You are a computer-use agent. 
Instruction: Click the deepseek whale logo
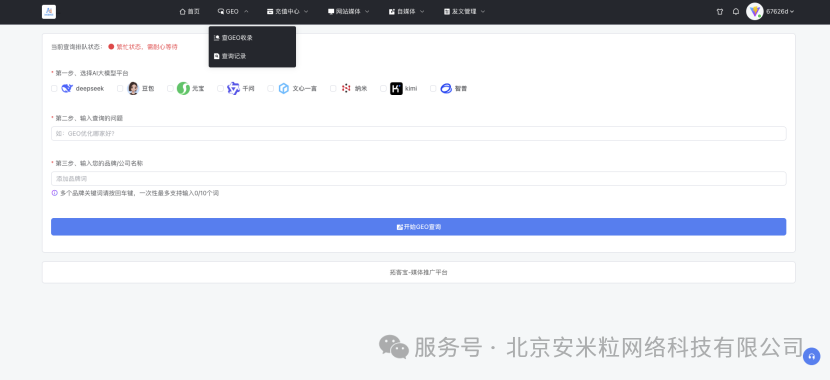point(67,88)
